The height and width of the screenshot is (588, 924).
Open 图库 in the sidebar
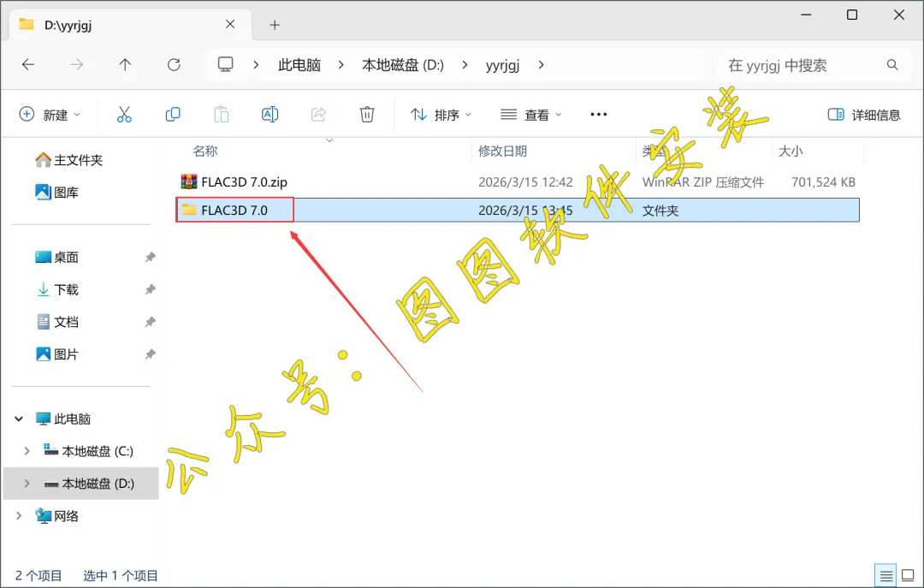(57, 193)
